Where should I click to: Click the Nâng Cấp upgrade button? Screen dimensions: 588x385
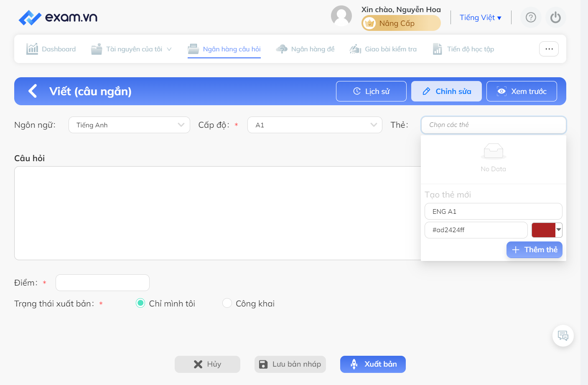click(x=401, y=23)
